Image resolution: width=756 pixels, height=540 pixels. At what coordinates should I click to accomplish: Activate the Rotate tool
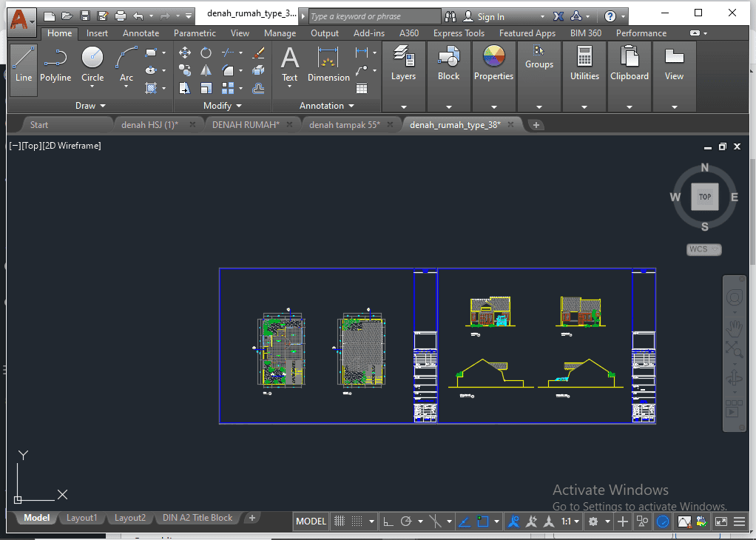tap(206, 53)
